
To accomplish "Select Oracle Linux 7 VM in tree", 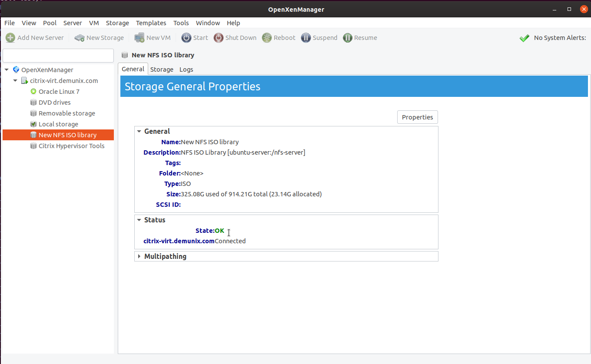I will tap(59, 92).
